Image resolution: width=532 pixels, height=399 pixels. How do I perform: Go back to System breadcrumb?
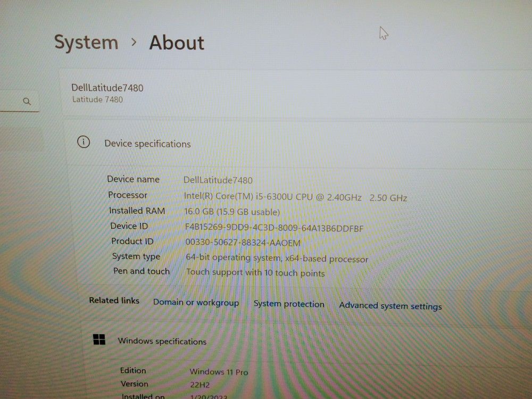(x=86, y=43)
